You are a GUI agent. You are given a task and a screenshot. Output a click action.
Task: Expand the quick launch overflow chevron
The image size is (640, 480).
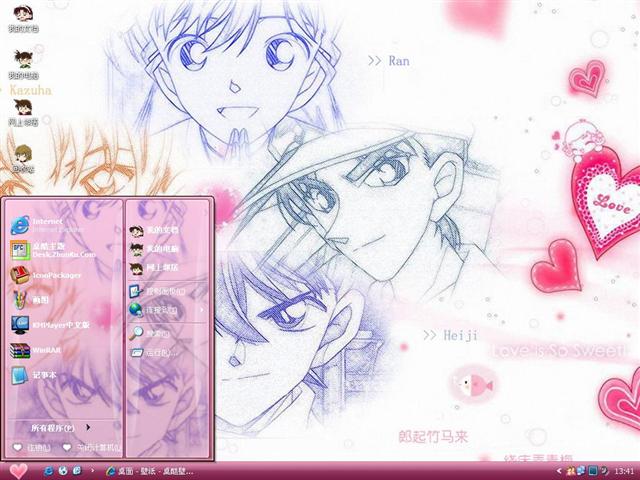[x=92, y=471]
